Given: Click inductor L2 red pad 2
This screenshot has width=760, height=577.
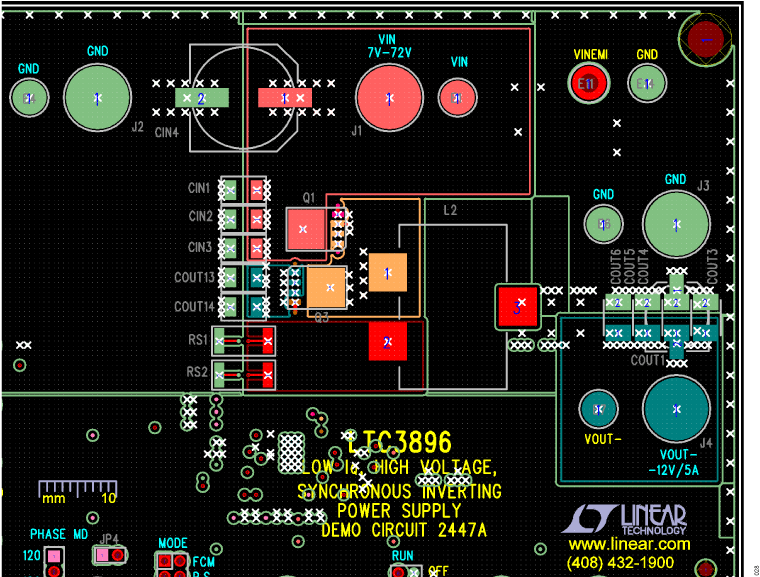Looking at the screenshot, I should pos(388,342).
